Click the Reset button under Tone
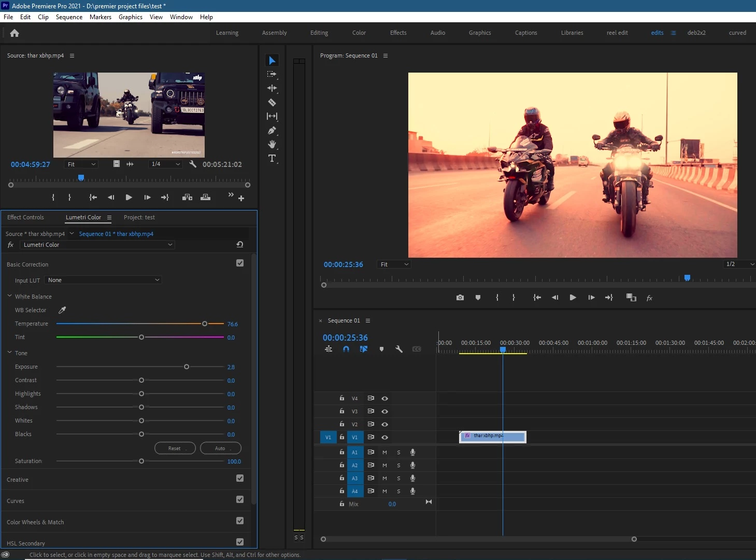The image size is (756, 560). point(175,448)
